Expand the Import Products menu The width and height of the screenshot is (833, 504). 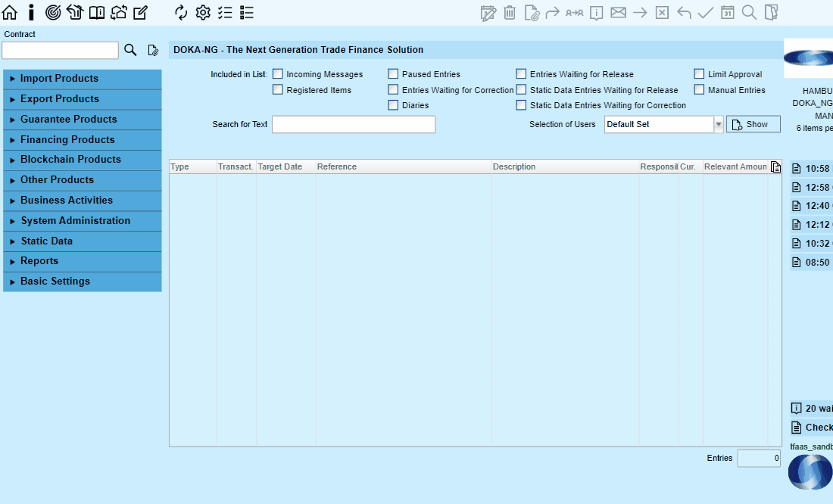coord(83,79)
